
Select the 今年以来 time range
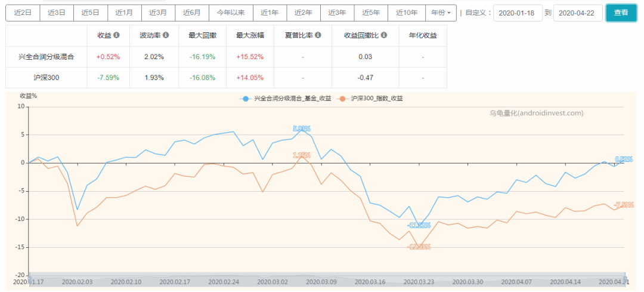(x=231, y=13)
